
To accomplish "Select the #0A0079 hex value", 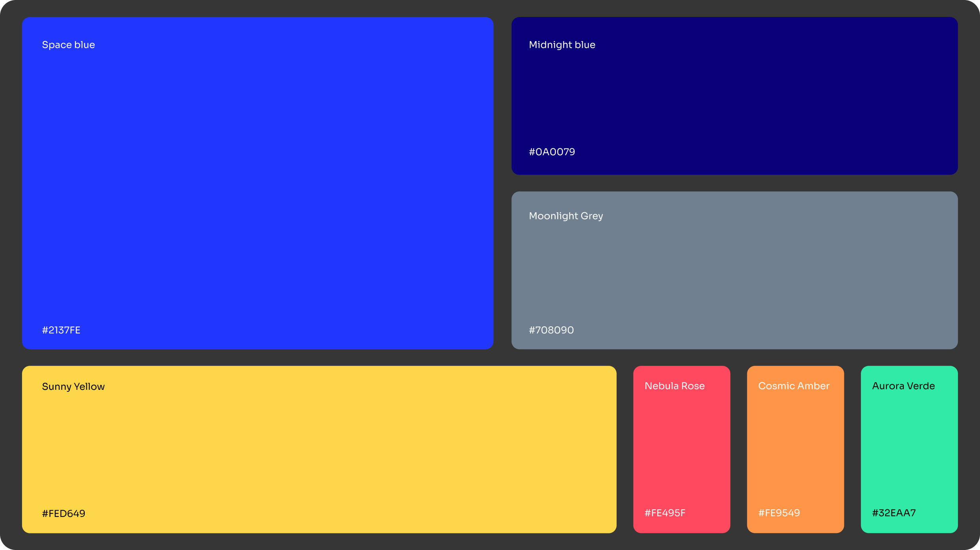I will tap(552, 152).
